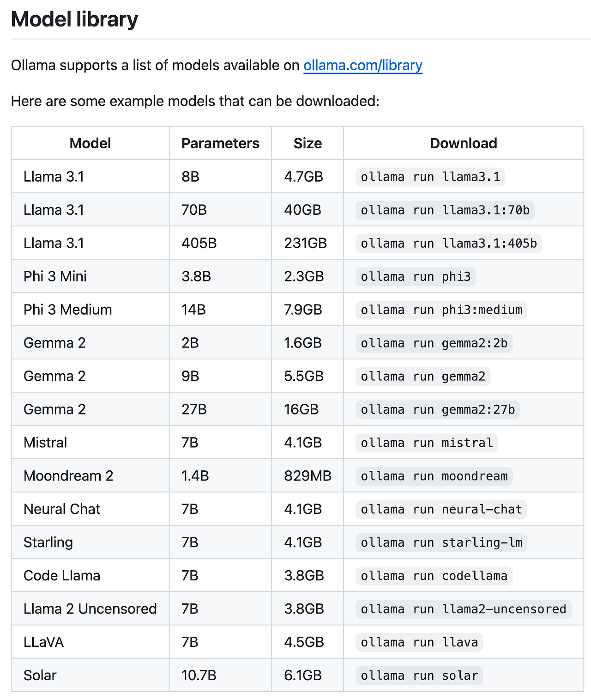Select the "ollama run llama3.1:405b" command
The width and height of the screenshot is (591, 700).
click(449, 243)
